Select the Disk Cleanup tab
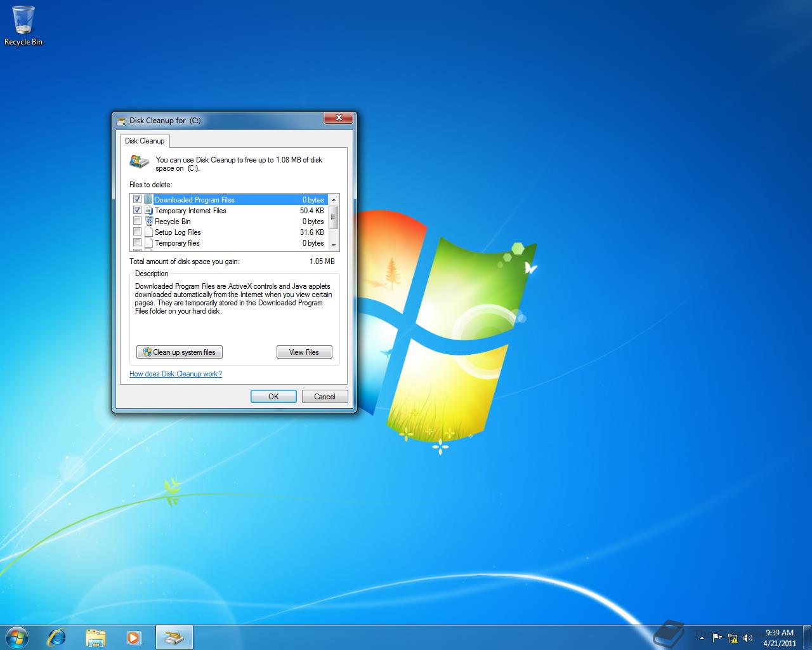Viewport: 812px width, 650px height. pos(145,141)
